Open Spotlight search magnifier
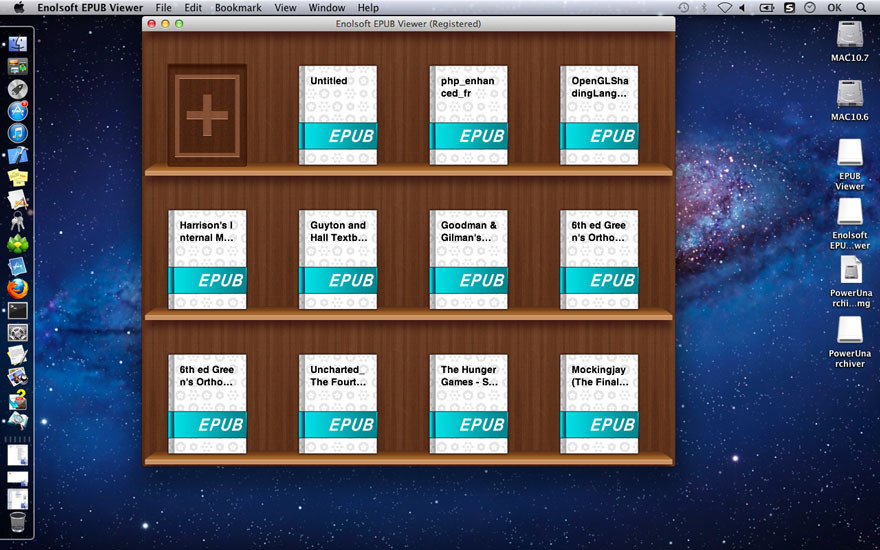Screen dimensions: 880x550 pos(861,8)
